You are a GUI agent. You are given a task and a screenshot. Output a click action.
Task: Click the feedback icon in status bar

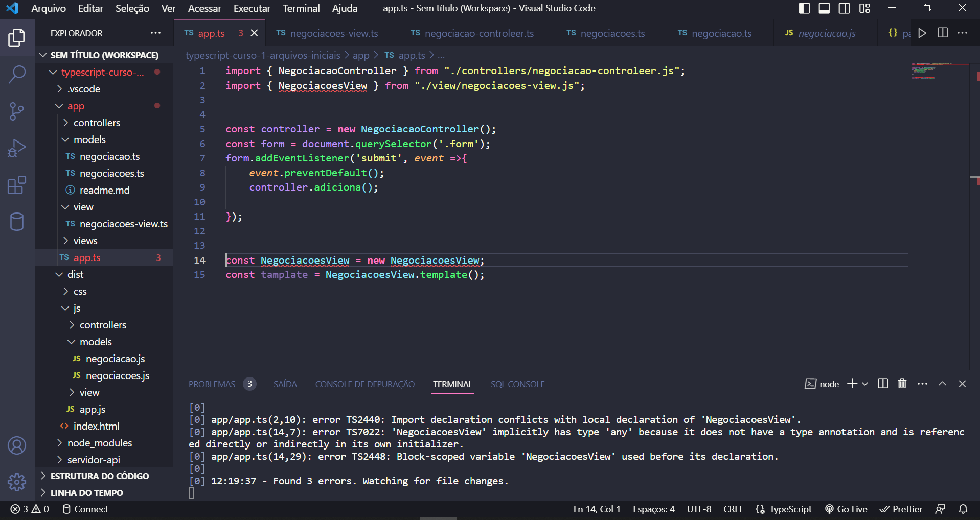click(940, 509)
